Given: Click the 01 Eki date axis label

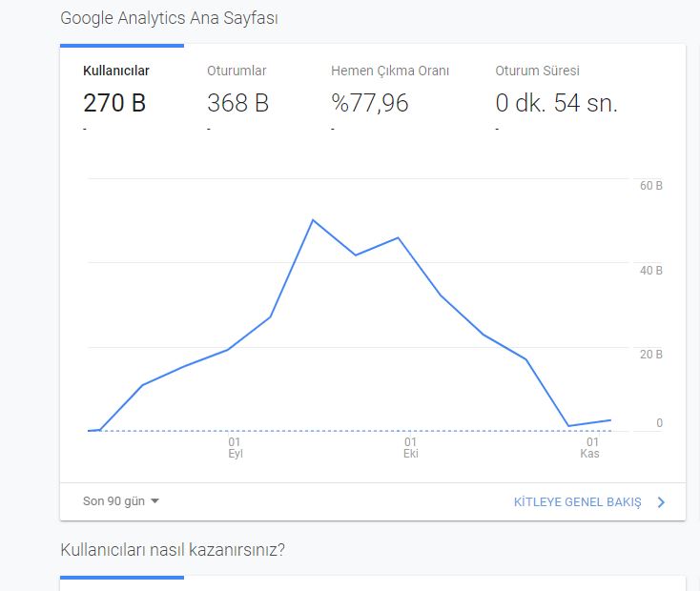Looking at the screenshot, I should 410,448.
